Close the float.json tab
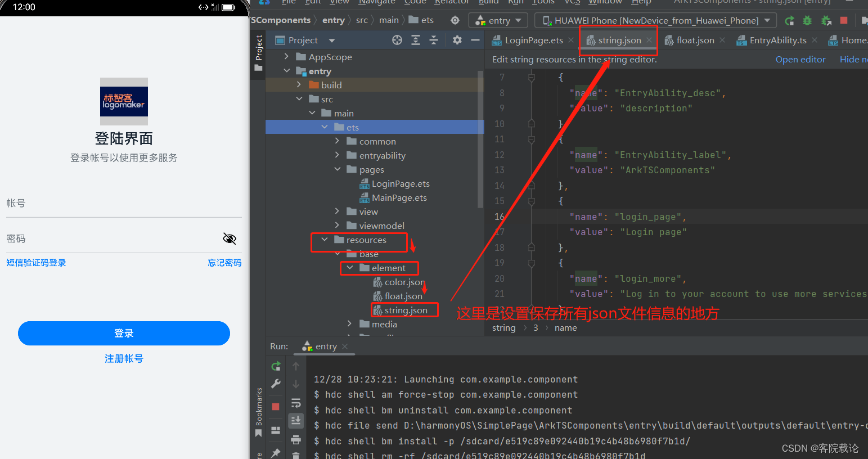This screenshot has width=868, height=459. tap(722, 40)
